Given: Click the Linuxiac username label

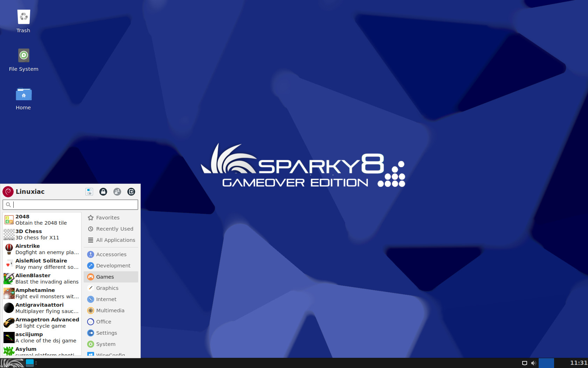Looking at the screenshot, I should pyautogui.click(x=30, y=192).
